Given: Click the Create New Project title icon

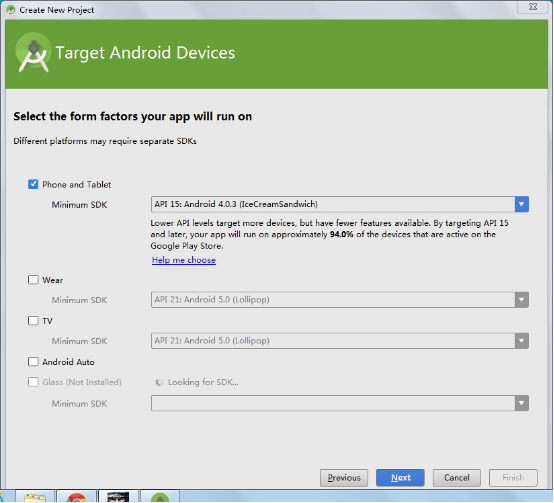Looking at the screenshot, I should coord(11,10).
